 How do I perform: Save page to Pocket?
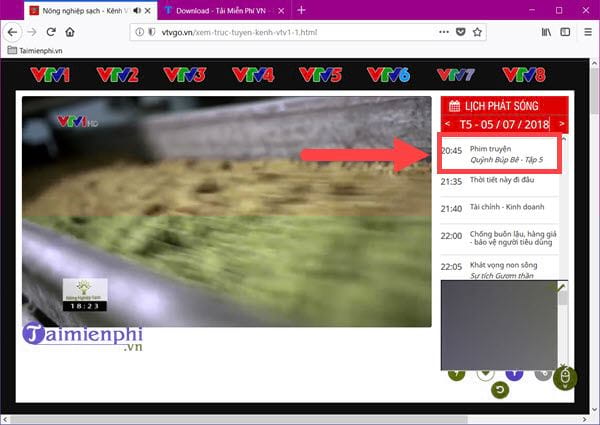(x=460, y=32)
